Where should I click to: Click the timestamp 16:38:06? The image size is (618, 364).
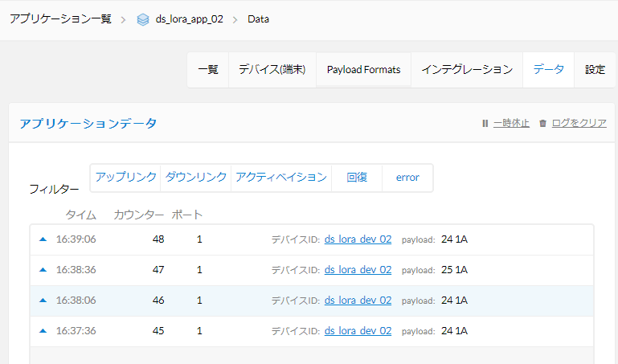point(76,301)
